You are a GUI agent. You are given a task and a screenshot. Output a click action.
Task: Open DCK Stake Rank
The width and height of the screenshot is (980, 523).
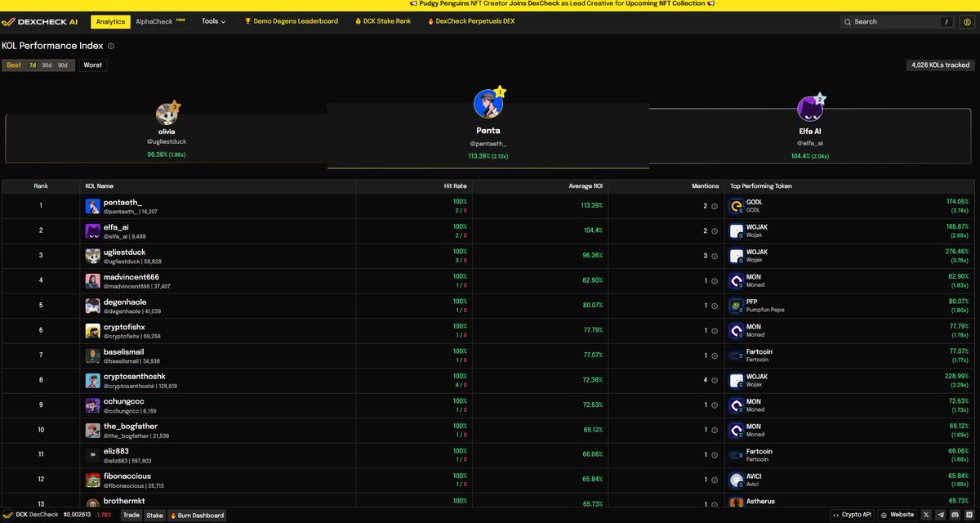point(382,21)
